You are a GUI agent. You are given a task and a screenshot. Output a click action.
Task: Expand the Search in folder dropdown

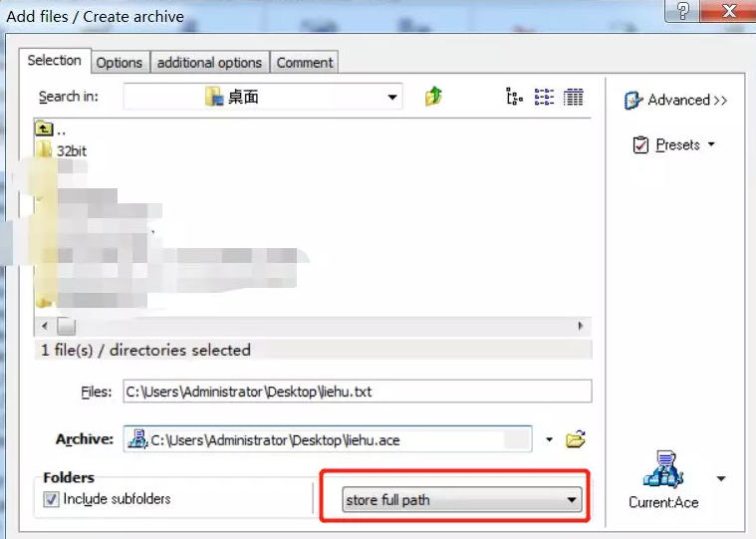pos(392,97)
